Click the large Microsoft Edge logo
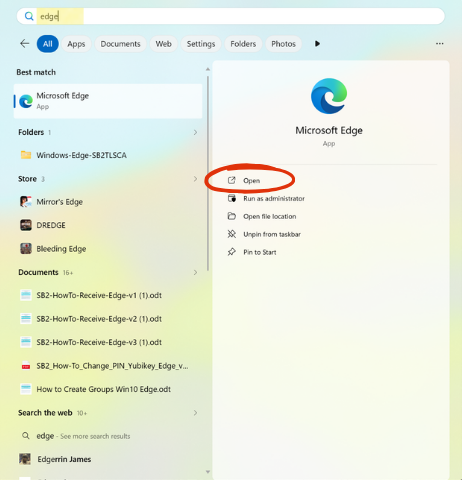 [x=329, y=96]
